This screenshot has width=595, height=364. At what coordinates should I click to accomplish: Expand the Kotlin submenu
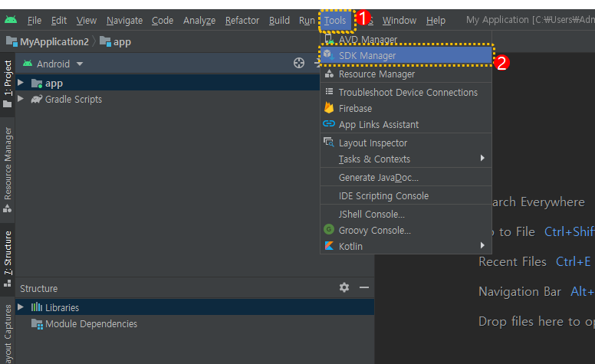coord(406,246)
